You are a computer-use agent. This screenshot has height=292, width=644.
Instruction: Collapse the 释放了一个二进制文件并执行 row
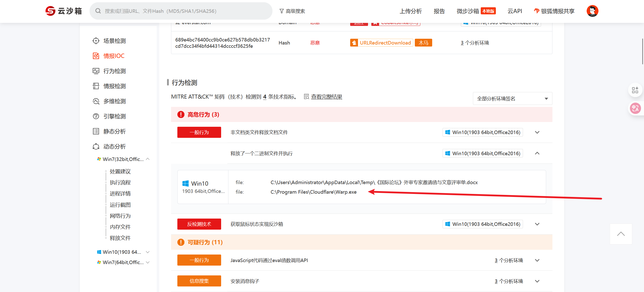(x=537, y=153)
